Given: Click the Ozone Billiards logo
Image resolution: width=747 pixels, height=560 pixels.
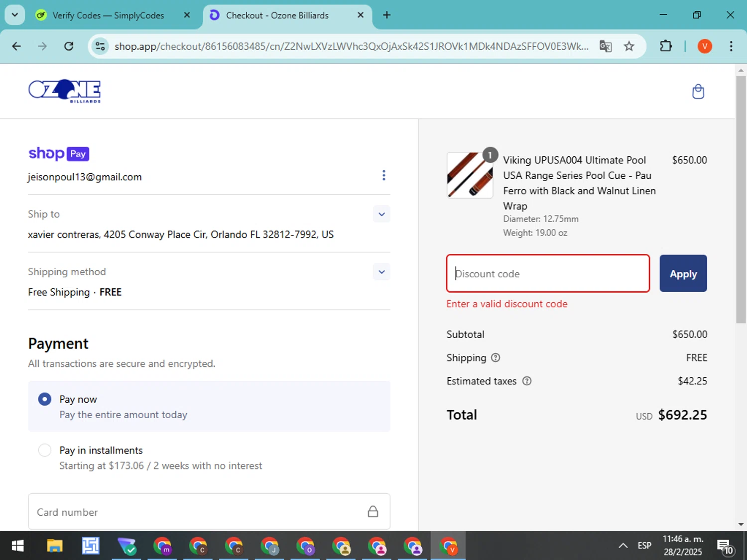Looking at the screenshot, I should (65, 91).
